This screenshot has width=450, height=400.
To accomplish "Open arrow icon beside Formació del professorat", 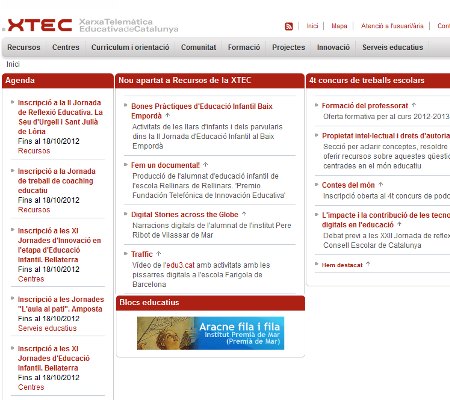I will 414,105.
